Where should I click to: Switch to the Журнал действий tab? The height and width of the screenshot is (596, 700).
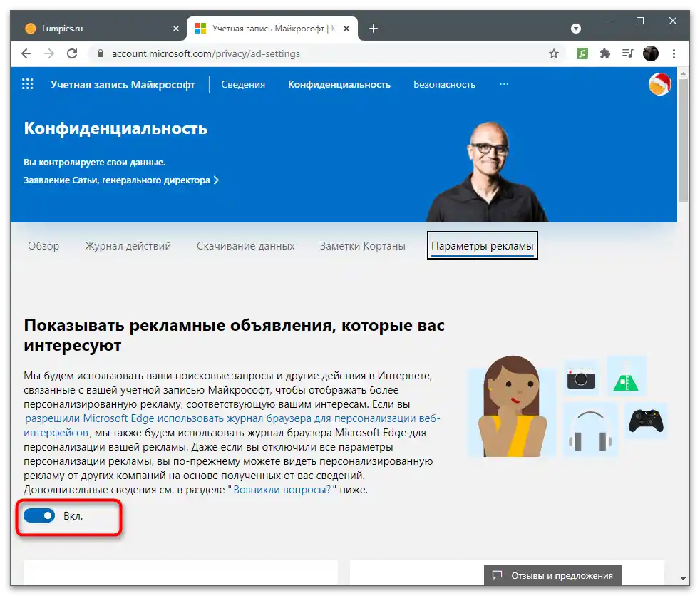[128, 245]
